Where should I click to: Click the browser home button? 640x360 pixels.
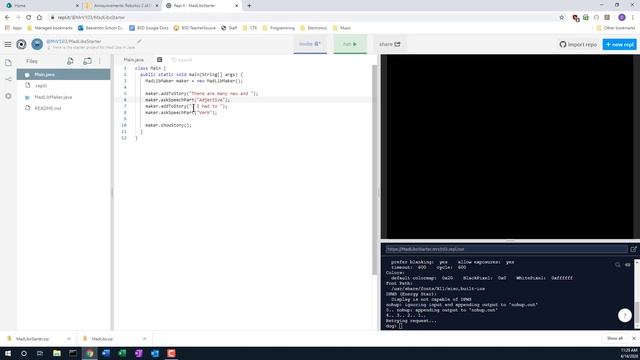[x=39, y=18]
